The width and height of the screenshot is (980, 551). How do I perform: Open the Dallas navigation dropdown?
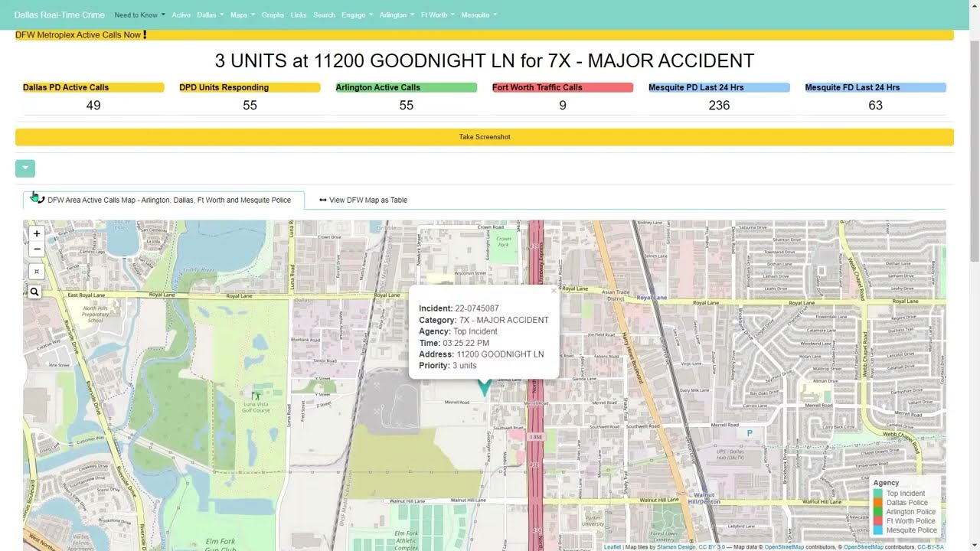point(211,15)
